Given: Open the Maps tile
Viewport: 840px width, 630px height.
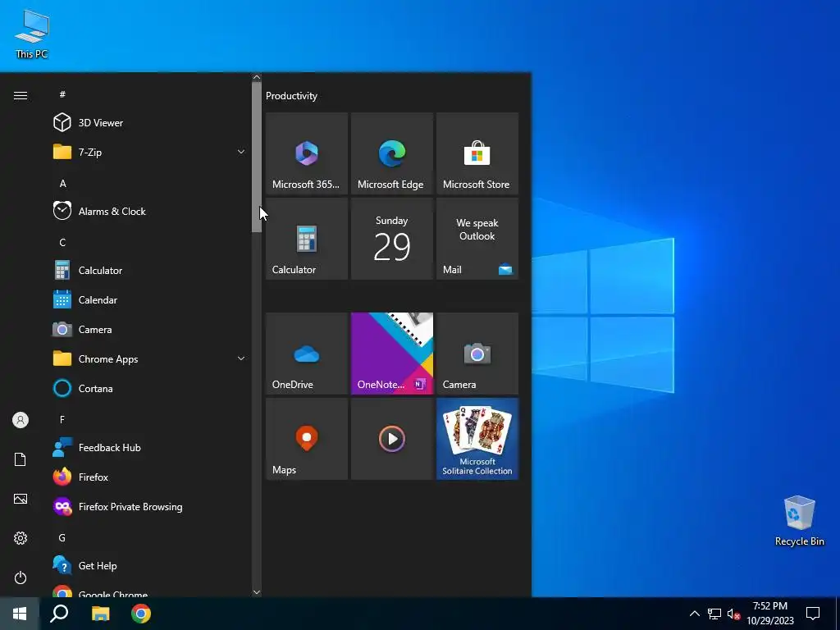Looking at the screenshot, I should [x=307, y=439].
